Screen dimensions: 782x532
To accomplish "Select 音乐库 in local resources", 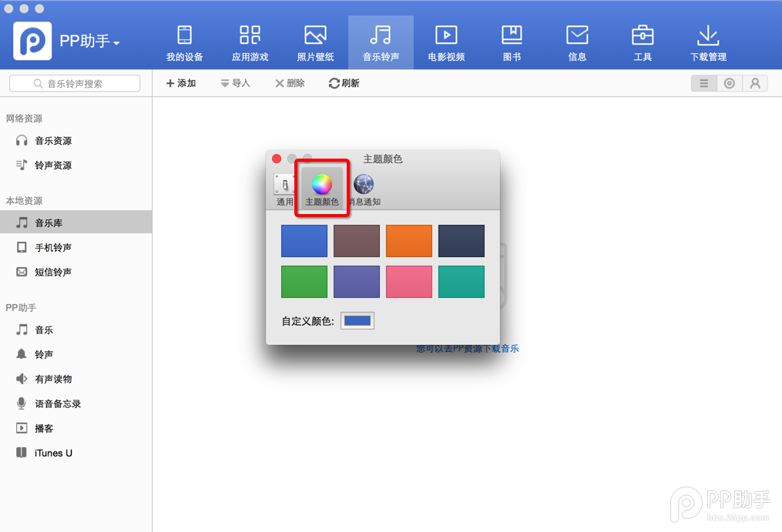I will pyautogui.click(x=76, y=223).
